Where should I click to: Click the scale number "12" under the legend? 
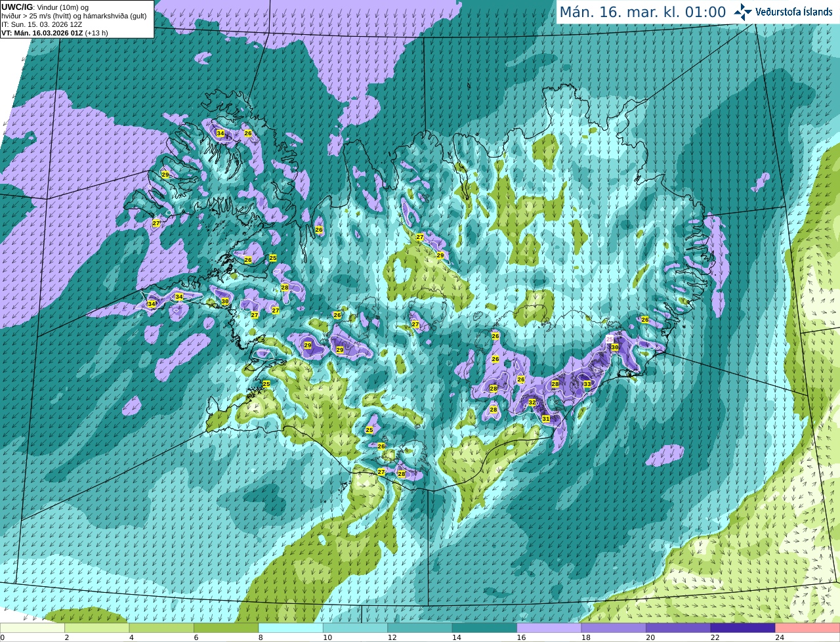(392, 637)
